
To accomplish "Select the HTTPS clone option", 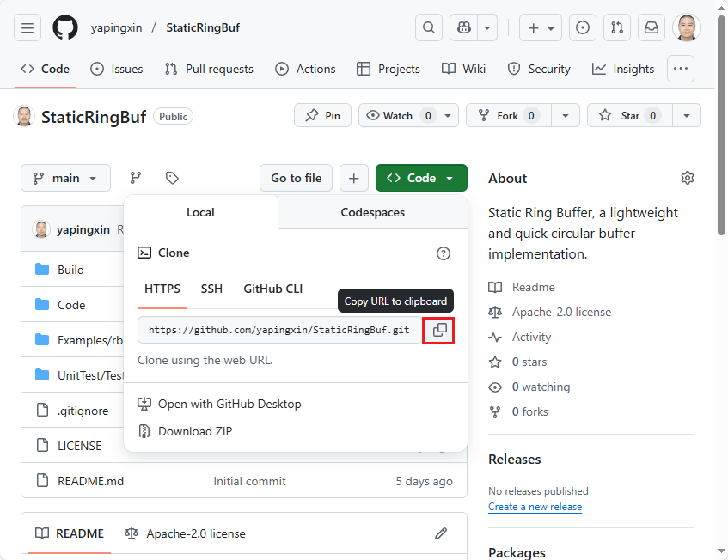I will (x=162, y=289).
